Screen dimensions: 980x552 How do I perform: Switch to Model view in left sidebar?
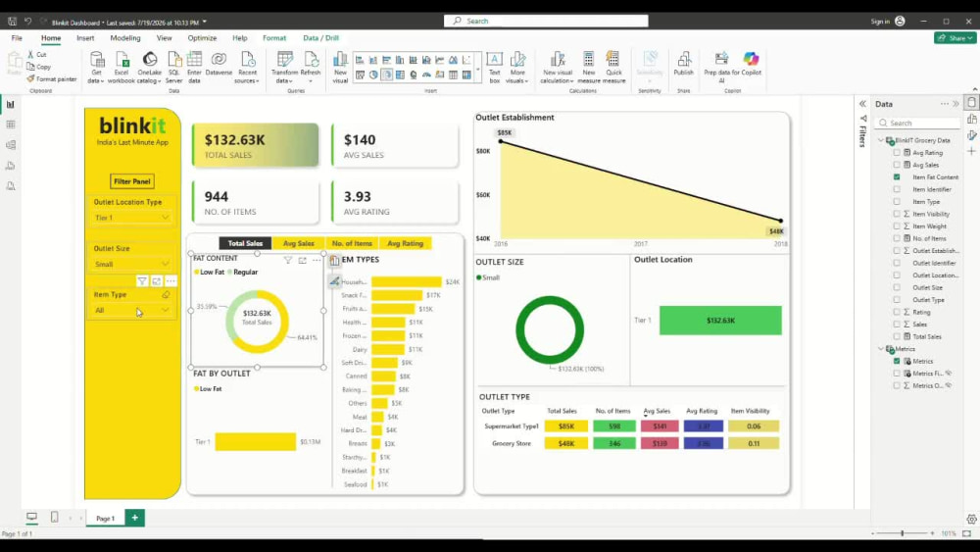(x=11, y=145)
